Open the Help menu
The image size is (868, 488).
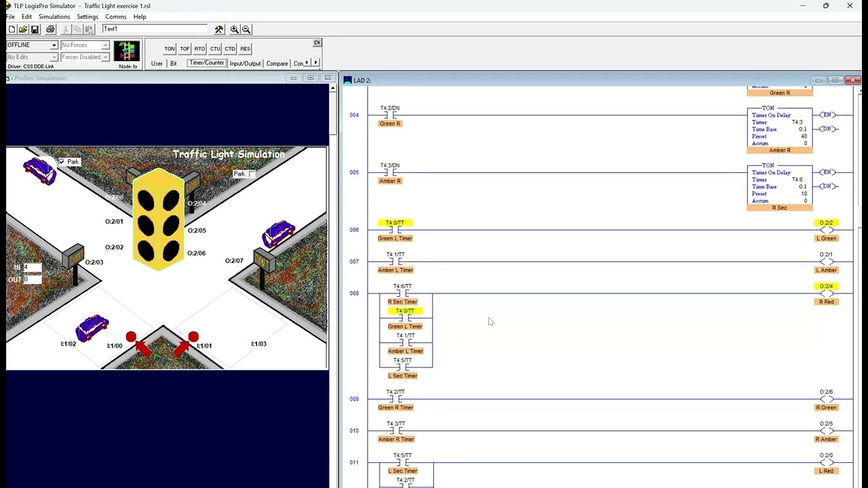point(140,16)
